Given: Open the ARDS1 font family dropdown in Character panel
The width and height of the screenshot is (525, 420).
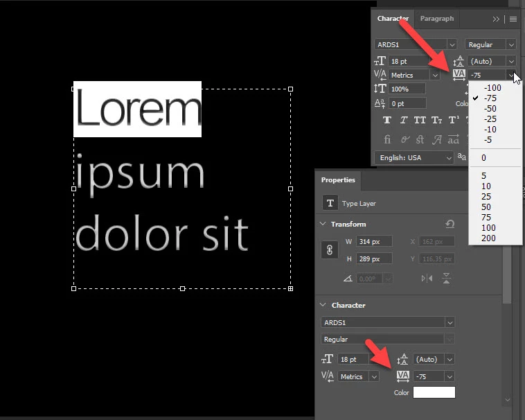Looking at the screenshot, I should (x=452, y=44).
